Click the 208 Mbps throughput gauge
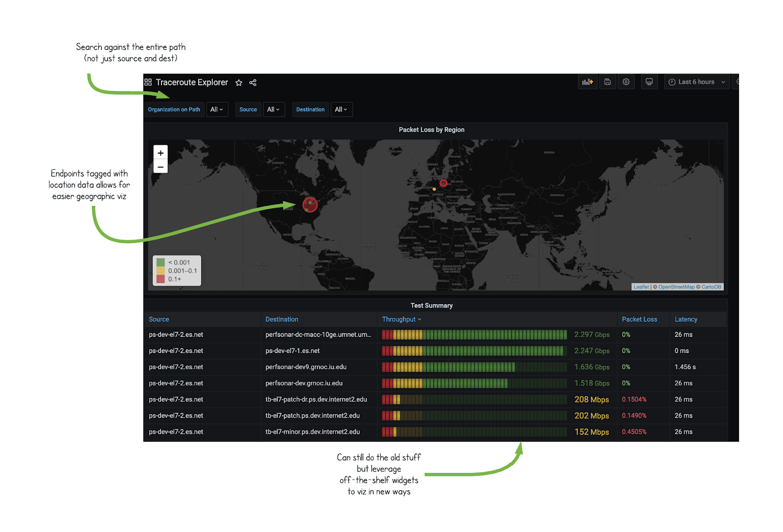783x532 pixels. point(474,399)
